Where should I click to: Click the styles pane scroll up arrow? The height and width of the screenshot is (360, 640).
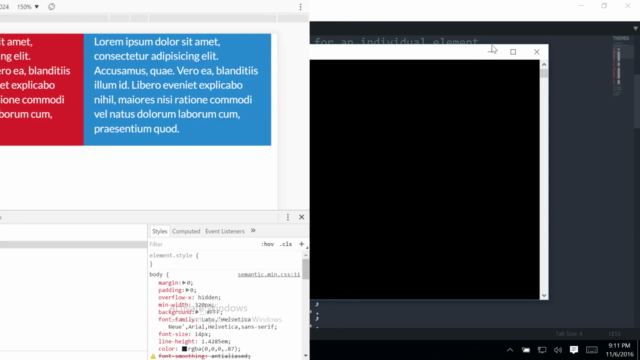click(305, 255)
